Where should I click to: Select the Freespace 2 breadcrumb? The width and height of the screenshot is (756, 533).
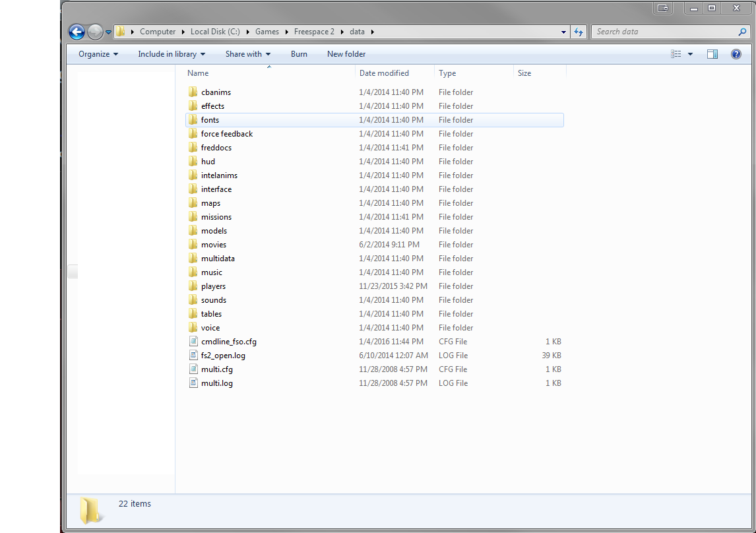[x=314, y=32]
